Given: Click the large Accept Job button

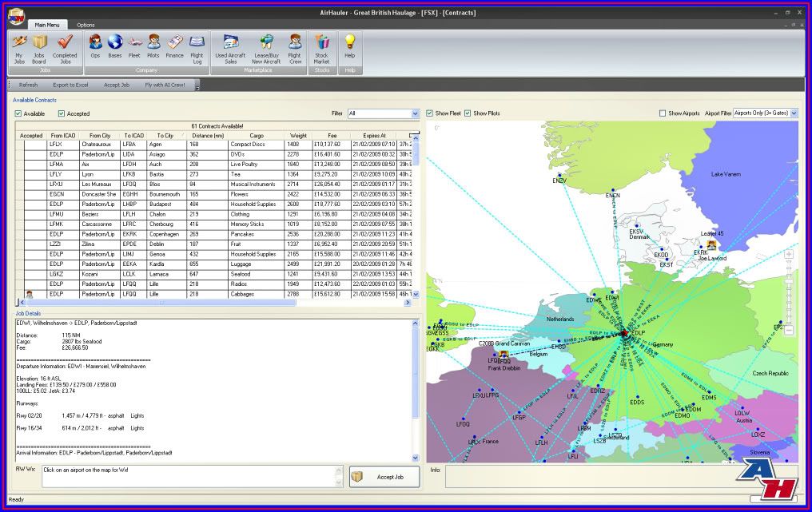Looking at the screenshot, I should 384,477.
